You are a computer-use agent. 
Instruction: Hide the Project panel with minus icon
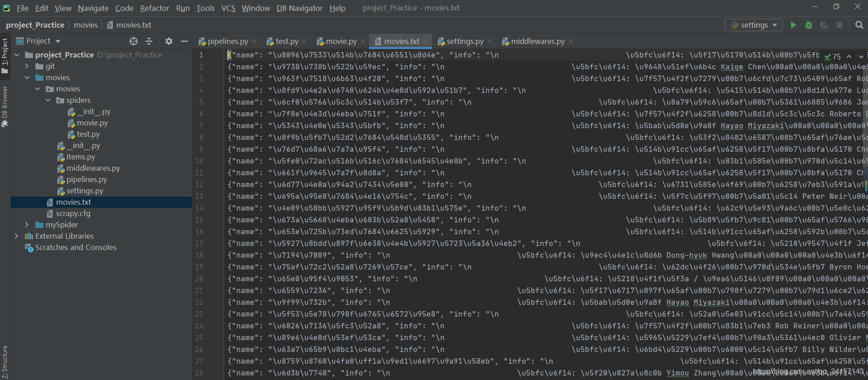click(184, 41)
